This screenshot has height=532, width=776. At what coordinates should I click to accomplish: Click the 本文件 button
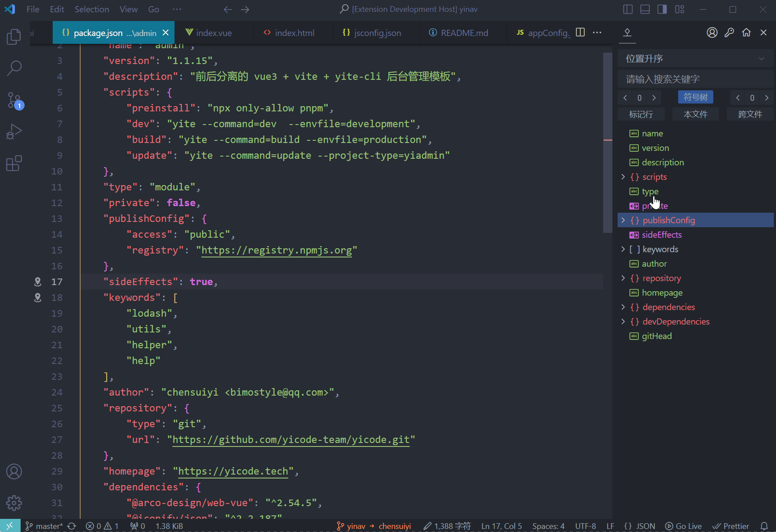[695, 114]
